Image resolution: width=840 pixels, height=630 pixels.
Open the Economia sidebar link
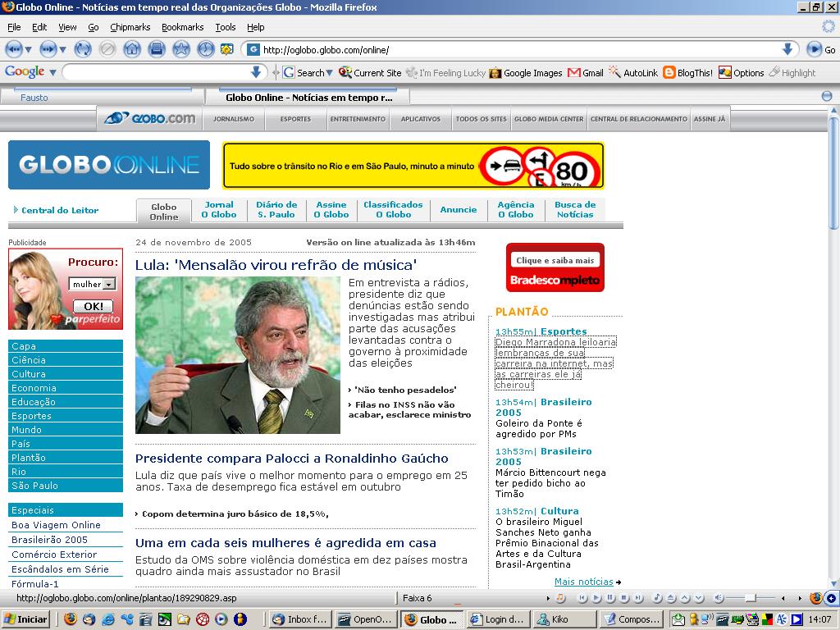coord(66,388)
